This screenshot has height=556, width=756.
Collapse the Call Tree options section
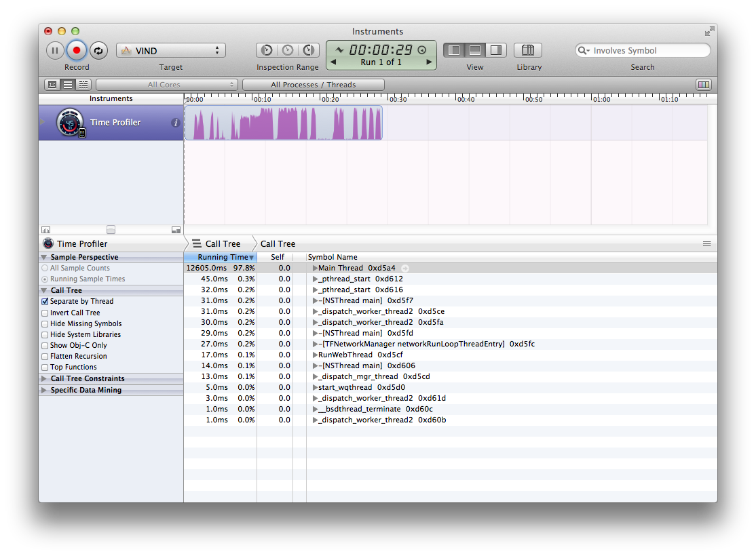coord(44,290)
